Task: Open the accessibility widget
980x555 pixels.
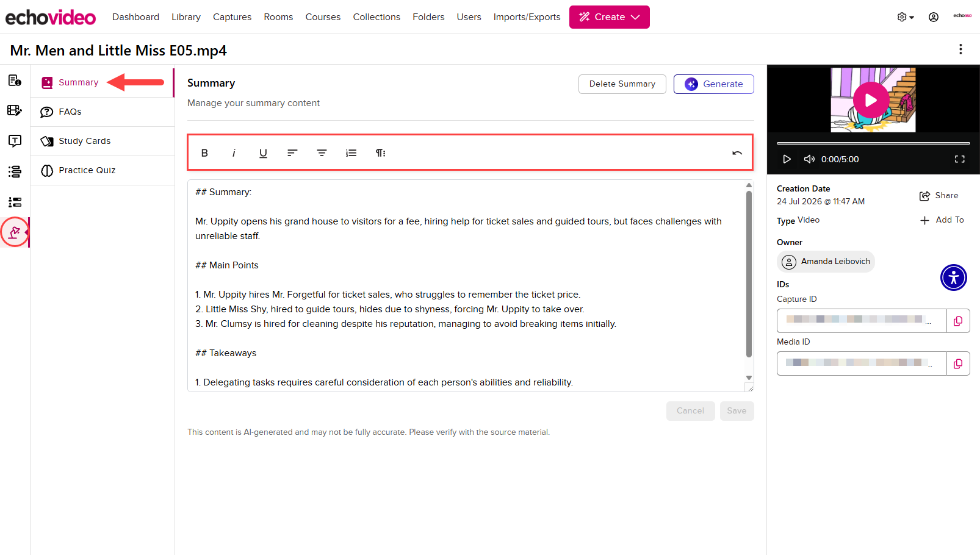Action: click(954, 277)
